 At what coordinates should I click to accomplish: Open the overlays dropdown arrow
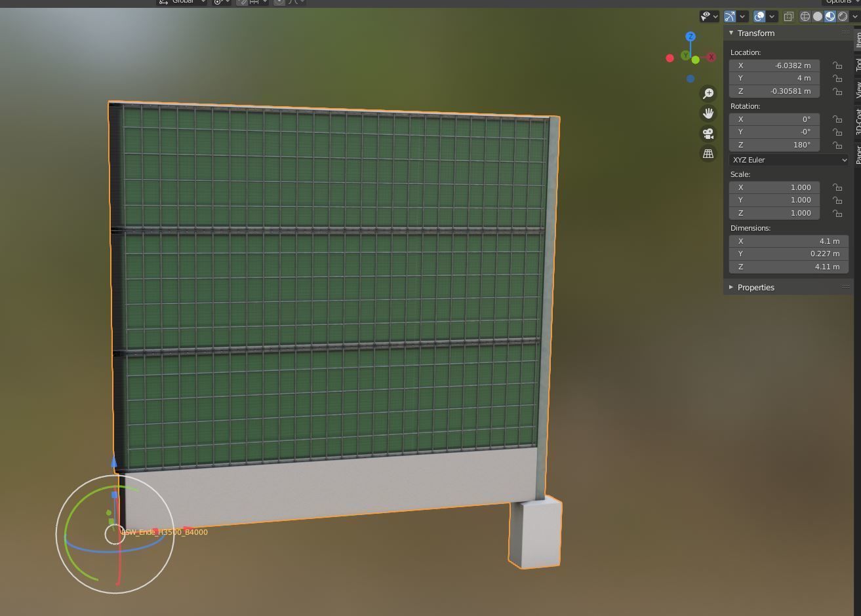[x=772, y=16]
